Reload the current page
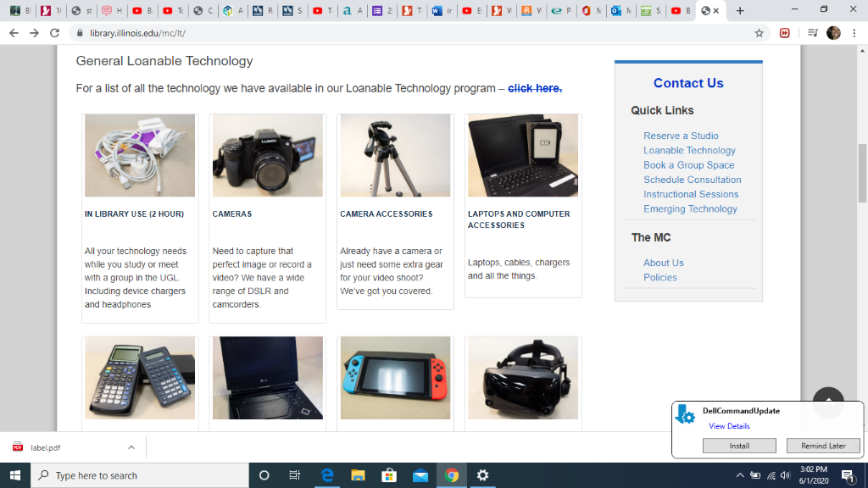 coord(54,33)
